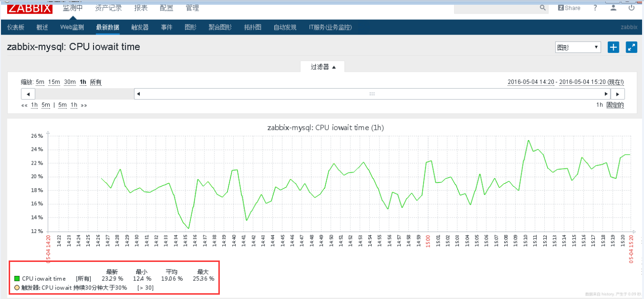Click the ZABBIX logo

29,7
